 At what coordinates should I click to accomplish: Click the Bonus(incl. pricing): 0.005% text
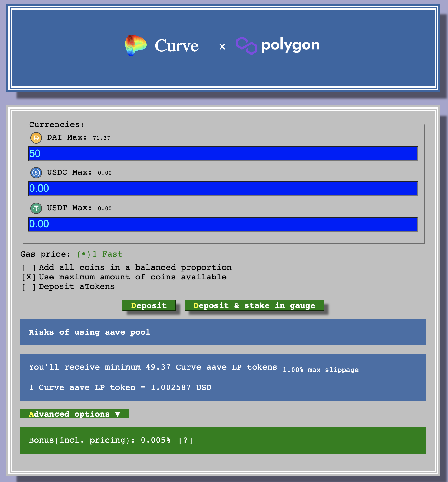pos(100,440)
